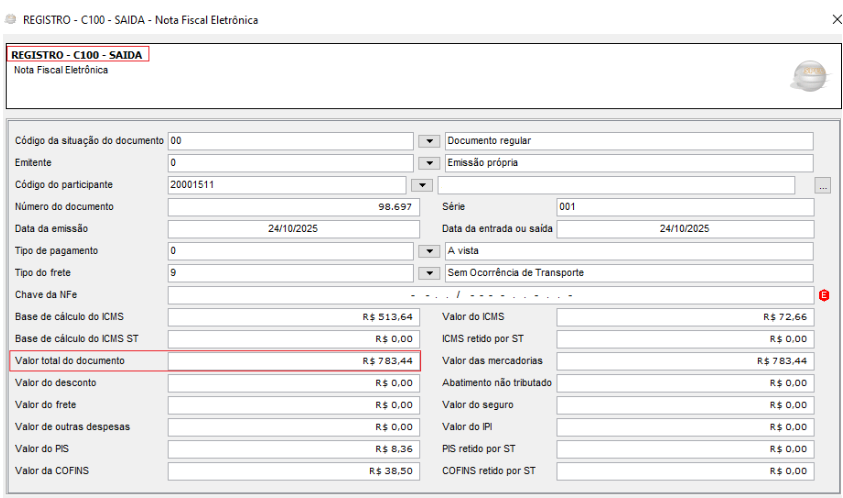Select the Série input field
The width and height of the screenshot is (843, 498).
click(x=684, y=207)
